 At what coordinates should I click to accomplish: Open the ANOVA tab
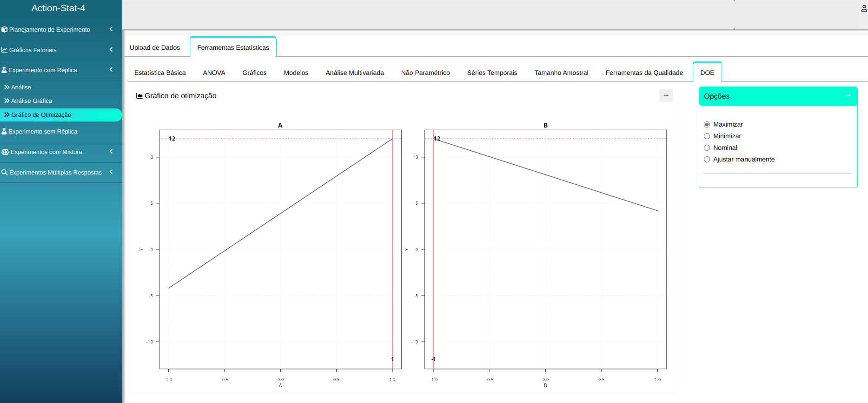click(x=214, y=73)
